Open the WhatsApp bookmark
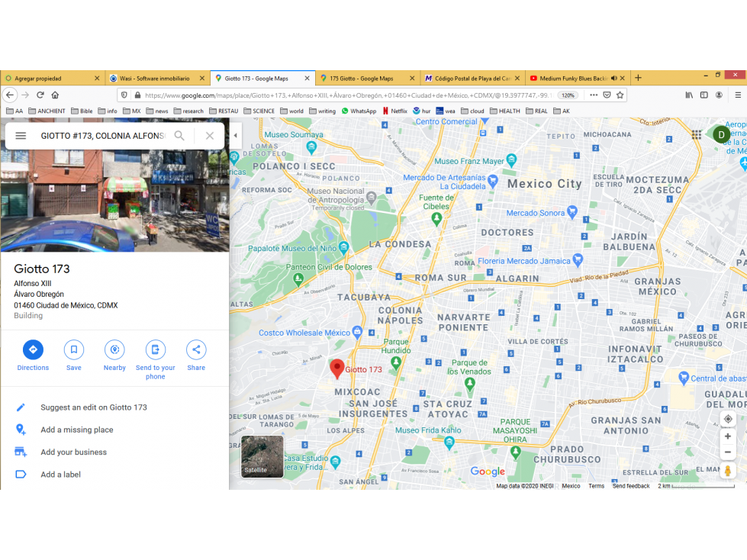Viewport: 747px width, 560px height. (x=359, y=111)
